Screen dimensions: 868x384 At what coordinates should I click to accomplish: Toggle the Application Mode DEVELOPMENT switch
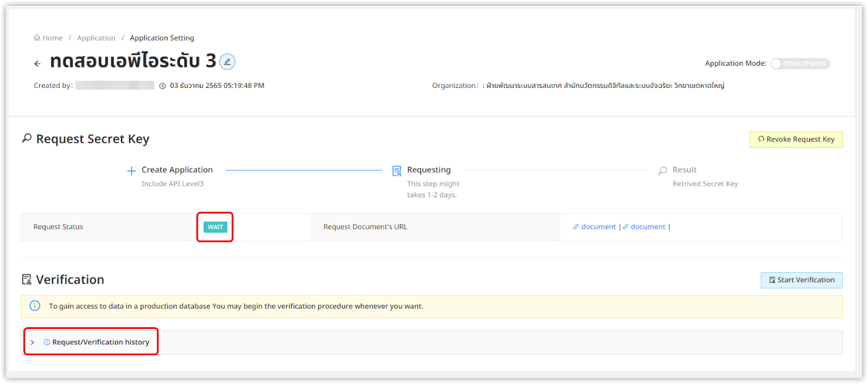coord(800,63)
